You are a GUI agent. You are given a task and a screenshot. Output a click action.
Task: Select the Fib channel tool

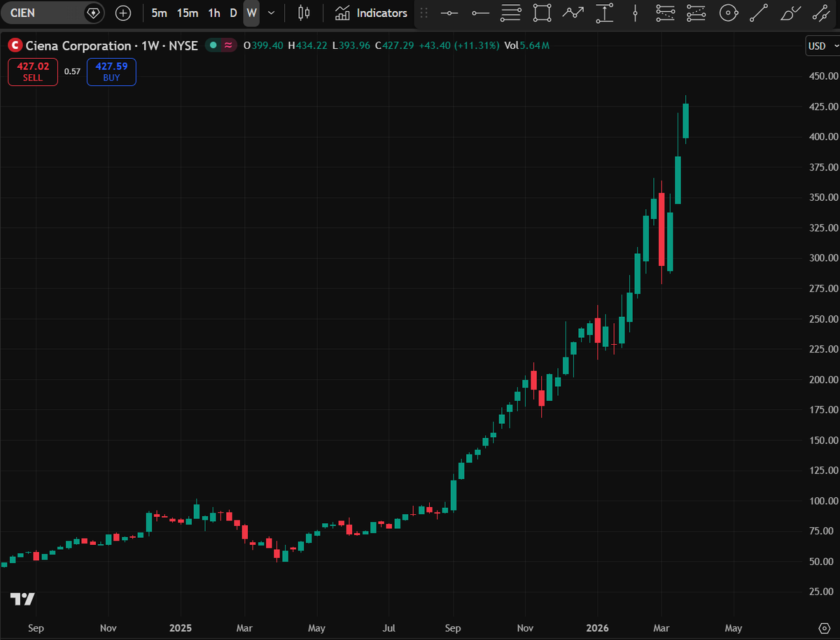(x=696, y=13)
